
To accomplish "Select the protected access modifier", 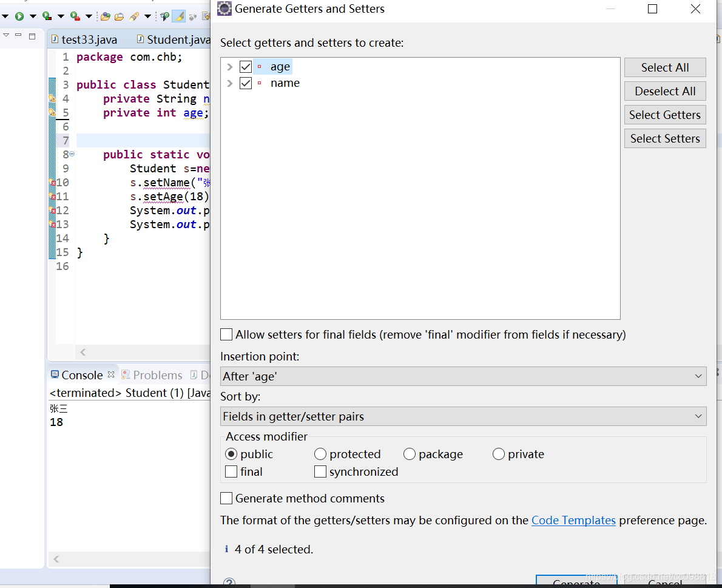I will click(x=320, y=455).
